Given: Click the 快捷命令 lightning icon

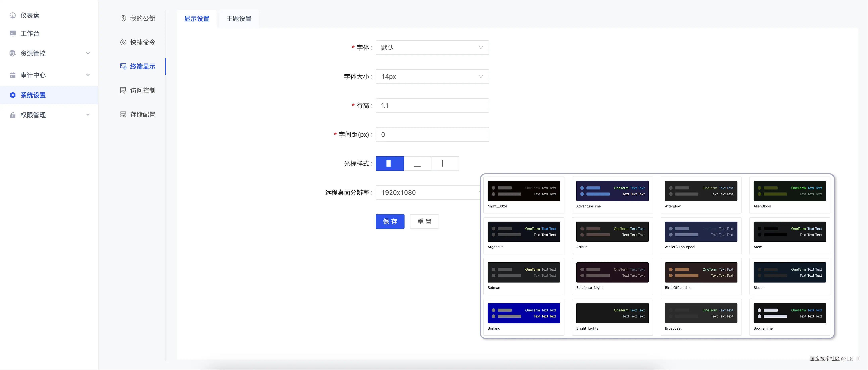Looking at the screenshot, I should [x=123, y=42].
